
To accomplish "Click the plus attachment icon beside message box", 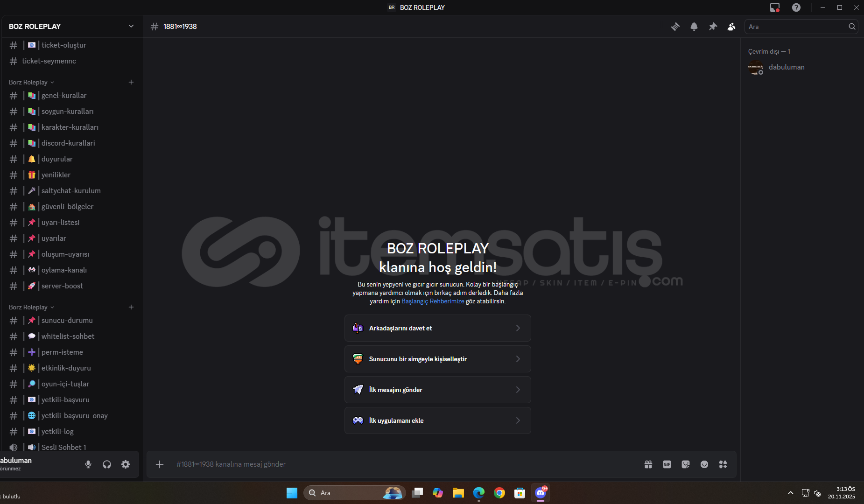I will click(160, 464).
